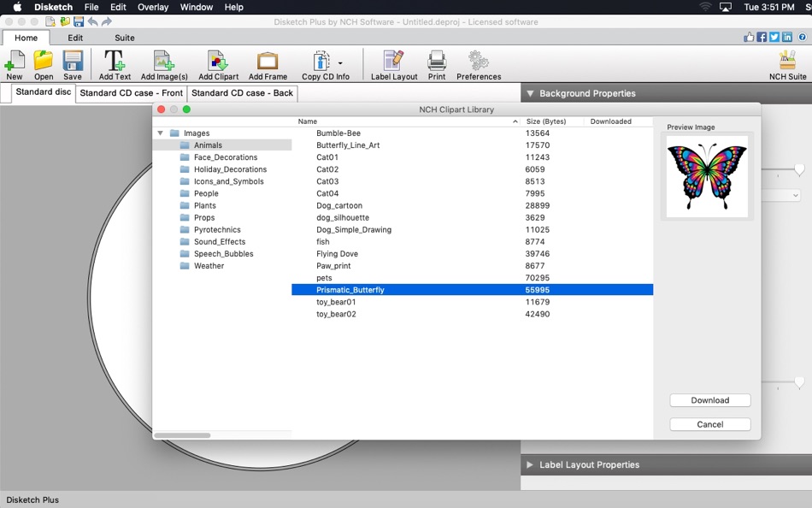Open the Copy CD Info dropdown arrow

(340, 63)
